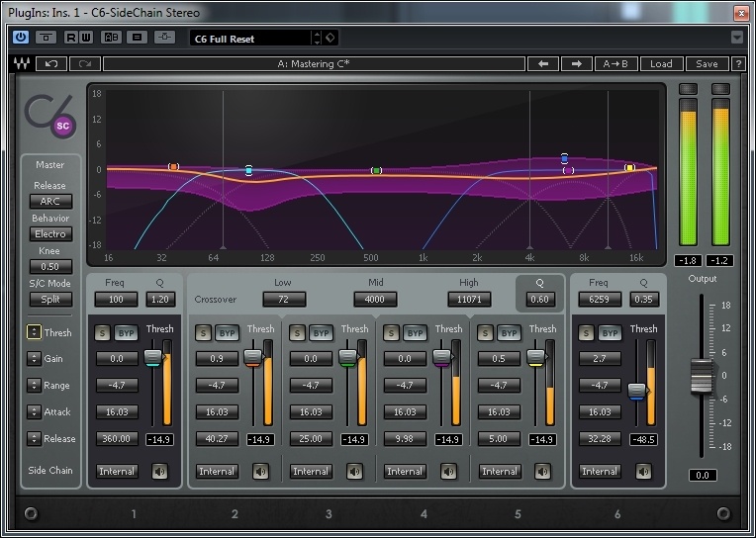Listen to band 2 sidechain speaker icon
This screenshot has width=756, height=538.
(x=261, y=471)
